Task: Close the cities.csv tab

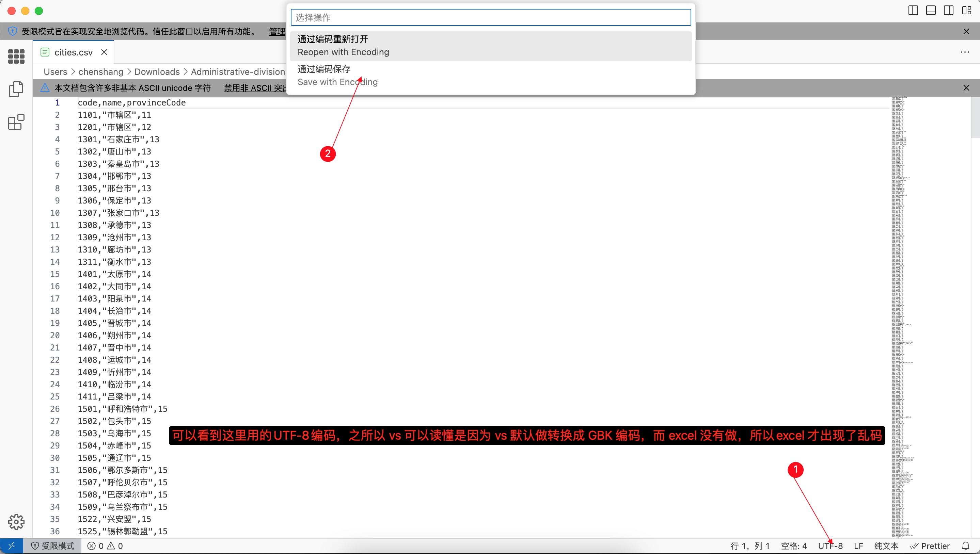Action: (104, 52)
